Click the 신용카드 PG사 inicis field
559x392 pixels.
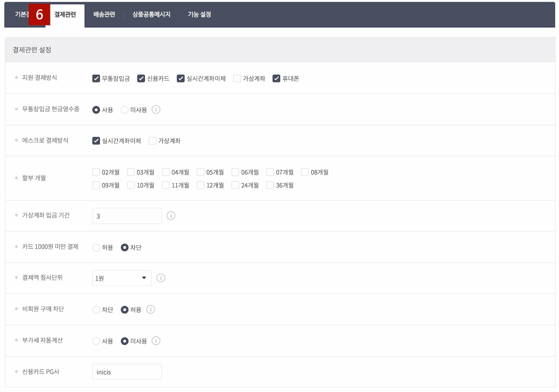click(x=127, y=372)
